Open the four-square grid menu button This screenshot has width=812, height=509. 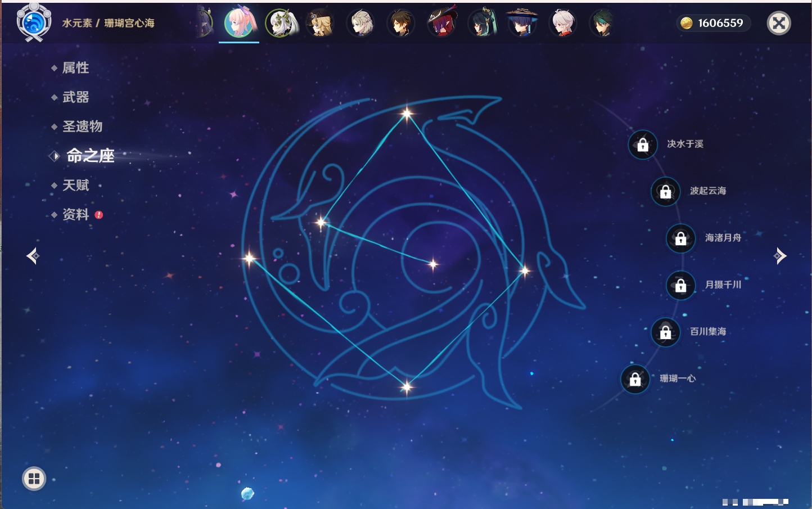[34, 479]
